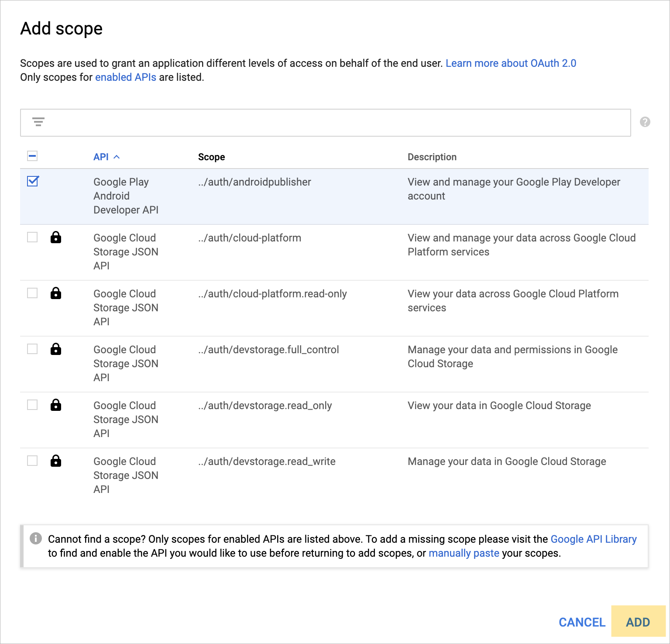Open the Google API Library link
670x644 pixels.
pyautogui.click(x=593, y=539)
